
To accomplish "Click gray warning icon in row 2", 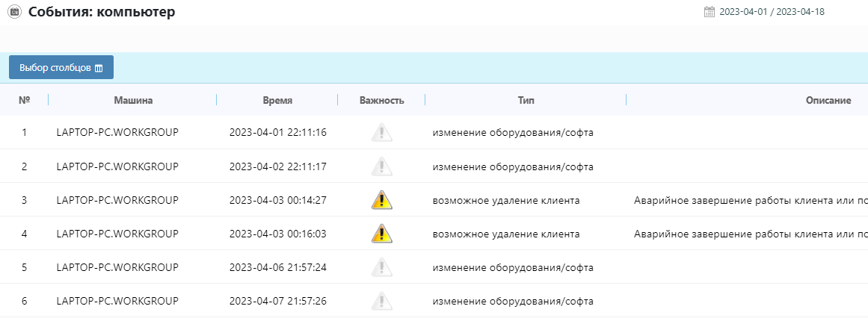I will click(381, 166).
